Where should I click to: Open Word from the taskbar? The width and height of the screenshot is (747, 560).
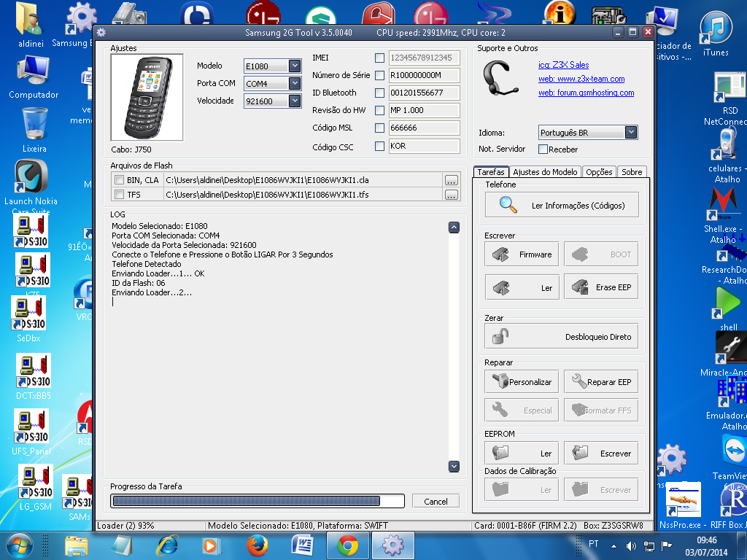(303, 545)
